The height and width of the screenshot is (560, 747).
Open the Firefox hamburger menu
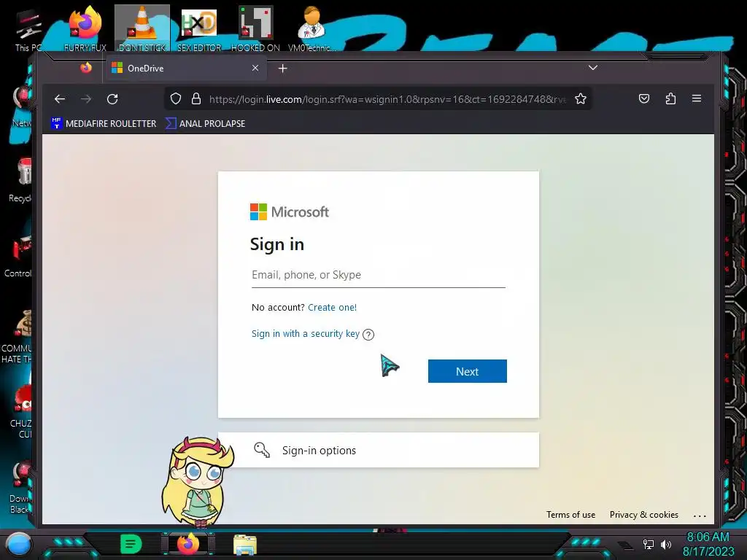697,98
